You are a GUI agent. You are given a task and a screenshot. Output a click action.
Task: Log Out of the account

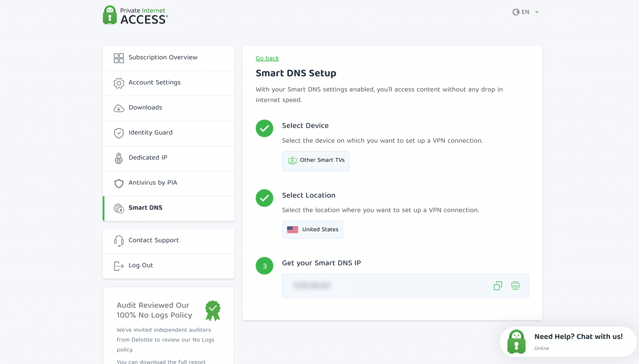[168, 266]
